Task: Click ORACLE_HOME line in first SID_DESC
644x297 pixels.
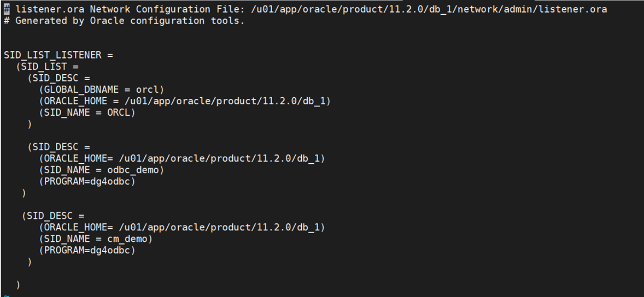Action: (185, 101)
